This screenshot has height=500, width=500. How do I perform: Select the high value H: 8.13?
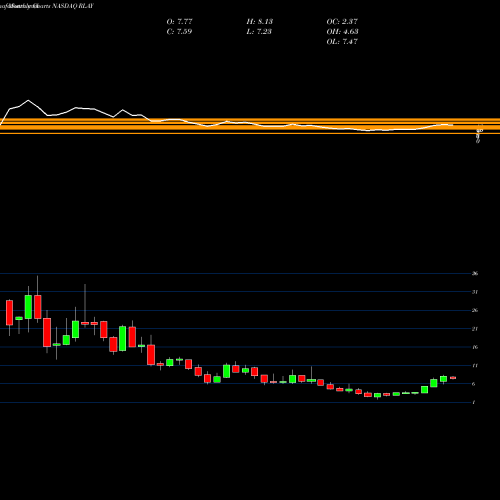(x=259, y=22)
